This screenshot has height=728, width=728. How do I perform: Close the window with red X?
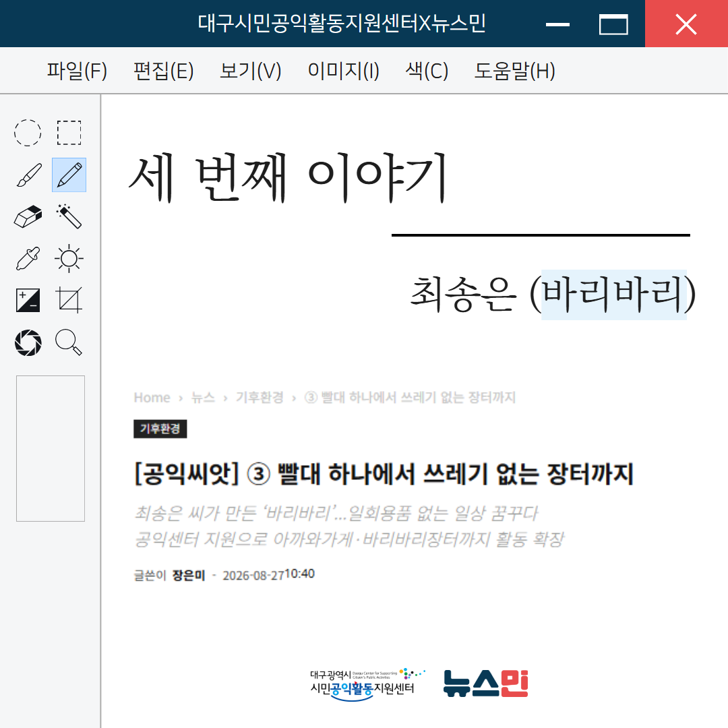(686, 24)
